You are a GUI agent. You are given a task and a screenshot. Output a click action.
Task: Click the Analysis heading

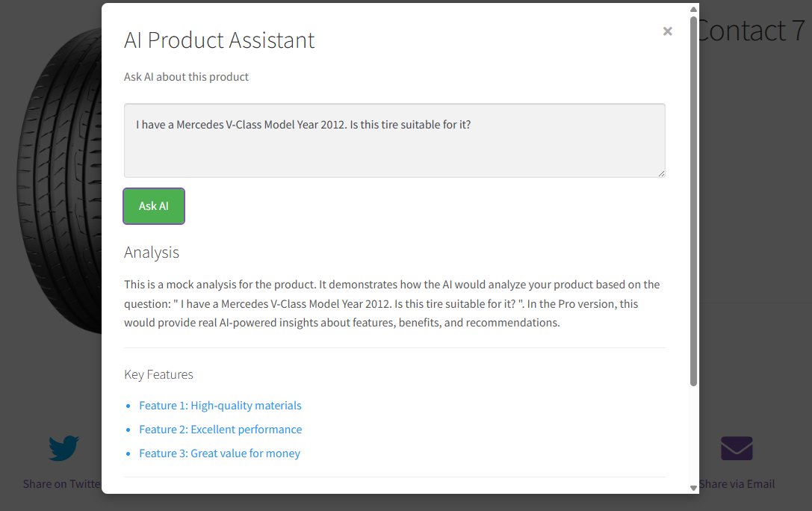pos(152,252)
